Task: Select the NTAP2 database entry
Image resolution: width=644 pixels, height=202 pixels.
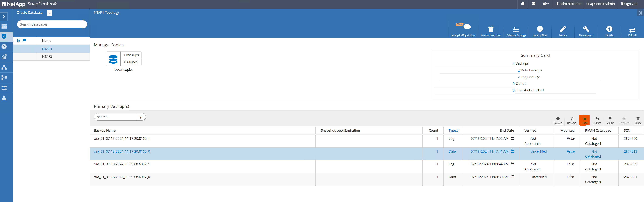Action: pyautogui.click(x=47, y=56)
